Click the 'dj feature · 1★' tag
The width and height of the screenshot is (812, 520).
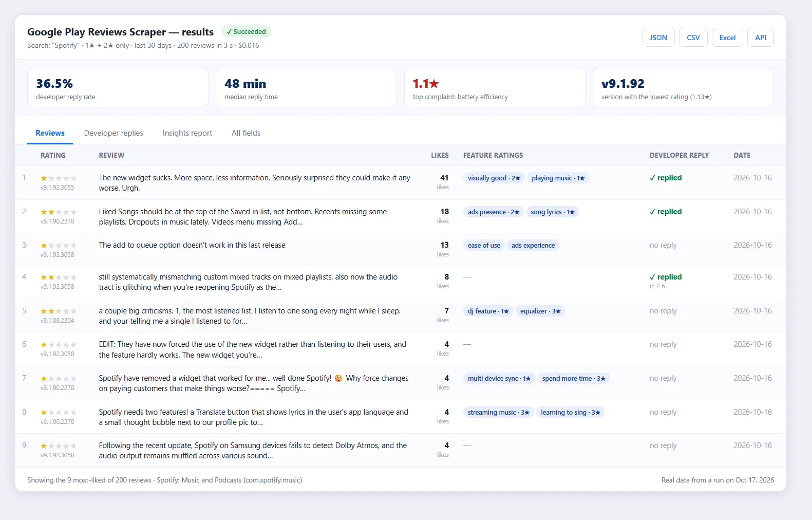(488, 311)
